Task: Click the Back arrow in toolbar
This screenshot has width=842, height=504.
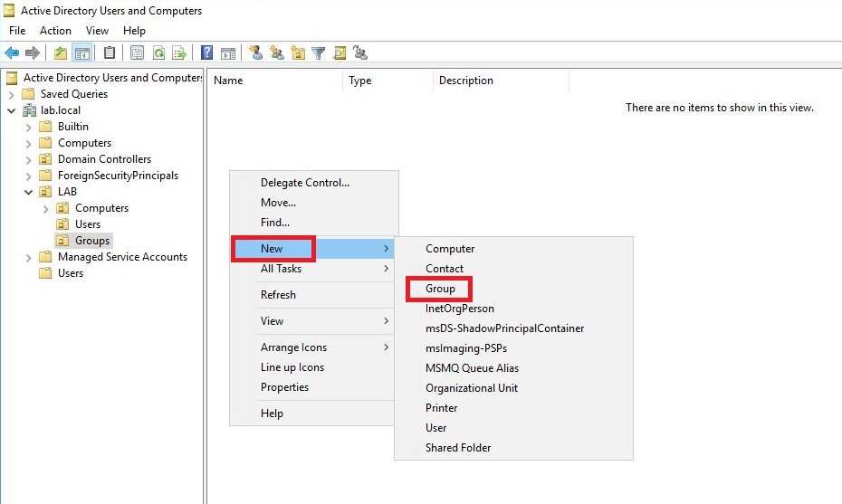Action: (x=12, y=52)
